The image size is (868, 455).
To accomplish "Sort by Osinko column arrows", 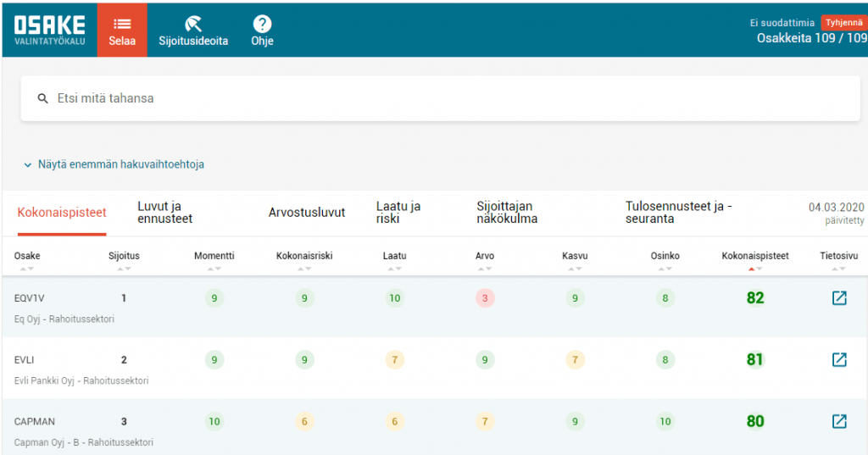I will [x=665, y=269].
